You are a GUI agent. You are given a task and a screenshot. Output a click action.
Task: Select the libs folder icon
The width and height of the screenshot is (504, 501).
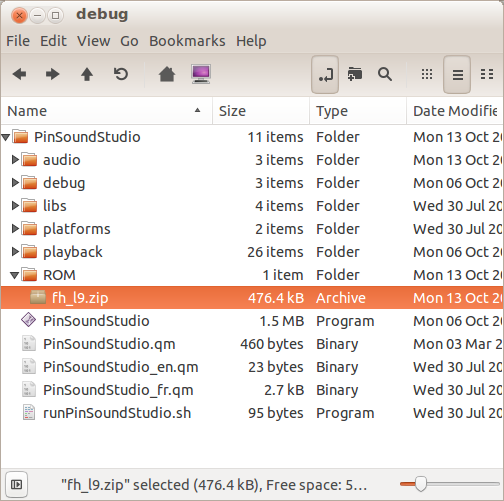click(29, 206)
